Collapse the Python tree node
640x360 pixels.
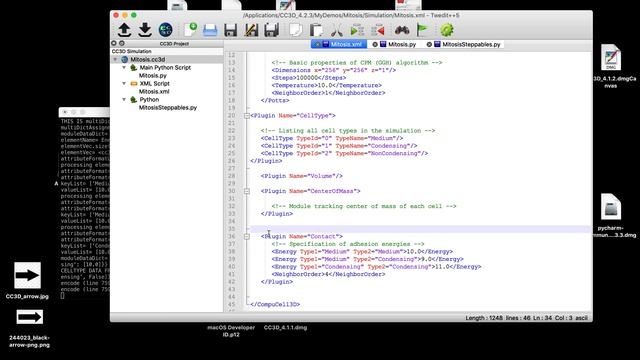click(x=124, y=99)
